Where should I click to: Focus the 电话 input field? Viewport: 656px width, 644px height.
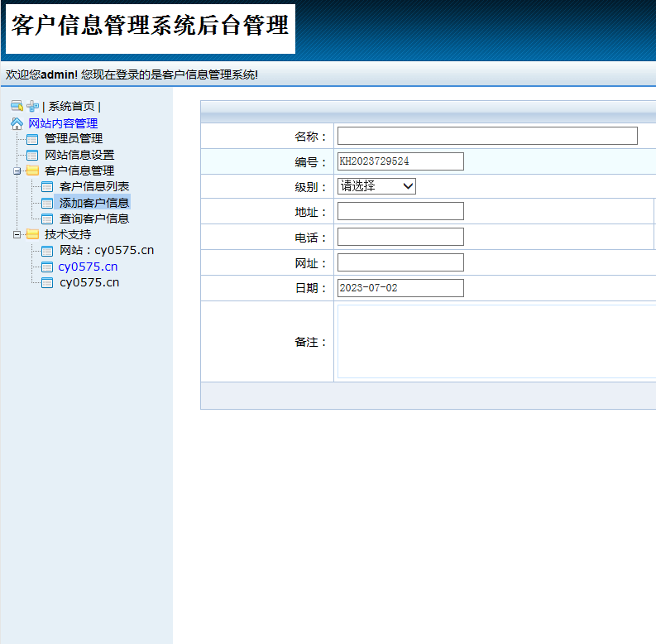400,237
